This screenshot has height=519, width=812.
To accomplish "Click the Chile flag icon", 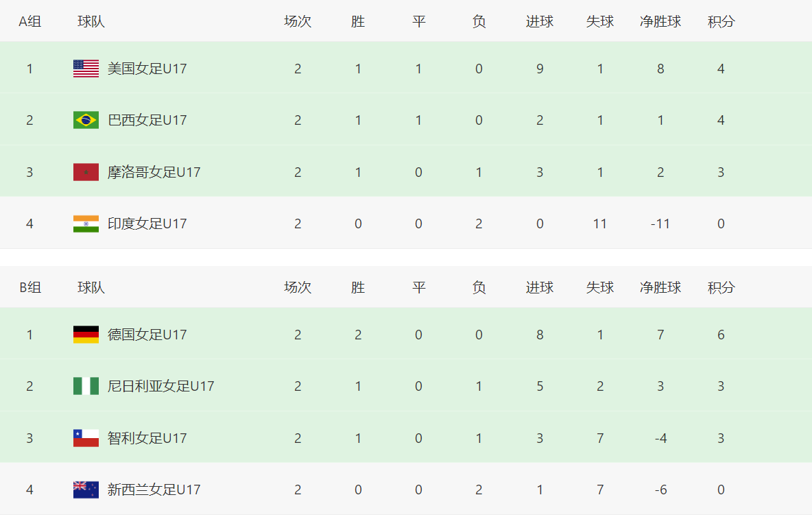I will (x=86, y=438).
